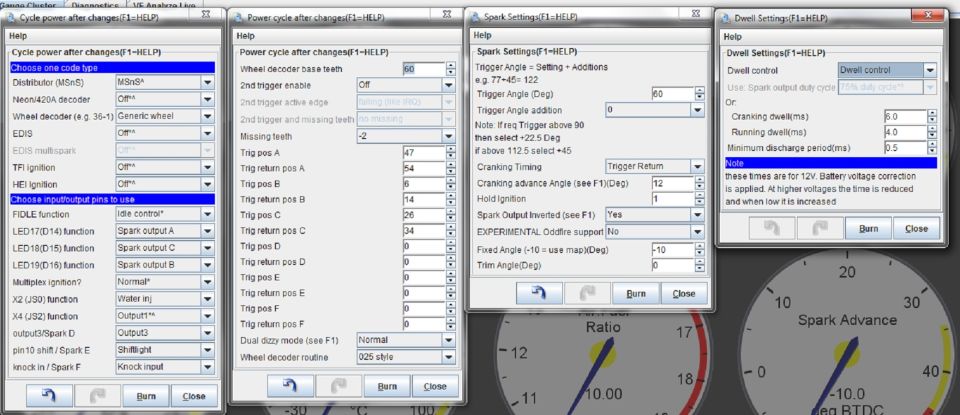Click undo arrow in Spark Settings dialog
The width and height of the screenshot is (960, 415).
coord(539,293)
